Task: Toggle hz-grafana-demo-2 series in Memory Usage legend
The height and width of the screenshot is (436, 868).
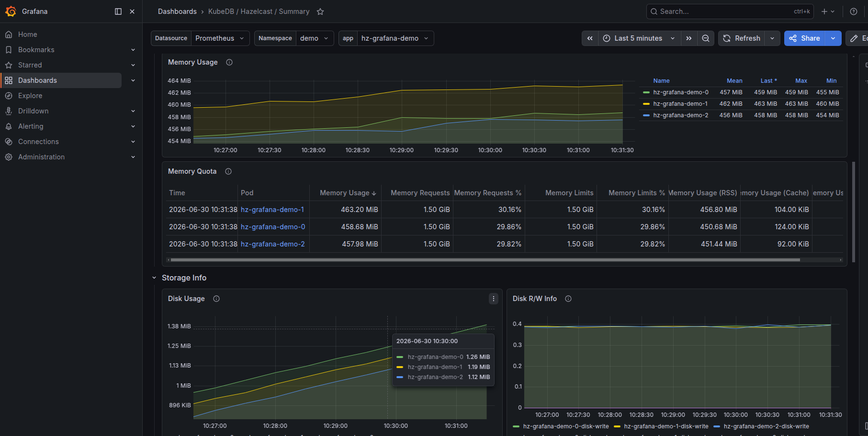Action: pos(680,115)
